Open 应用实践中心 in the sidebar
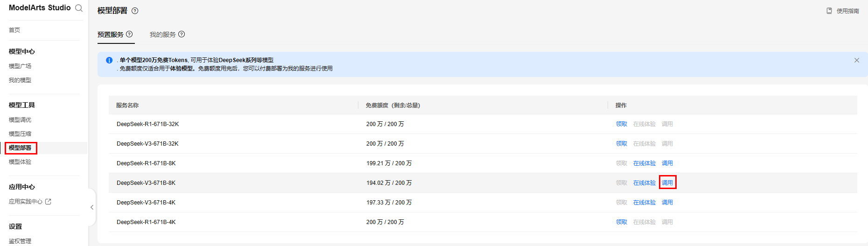This screenshot has width=868, height=246. pos(26,202)
